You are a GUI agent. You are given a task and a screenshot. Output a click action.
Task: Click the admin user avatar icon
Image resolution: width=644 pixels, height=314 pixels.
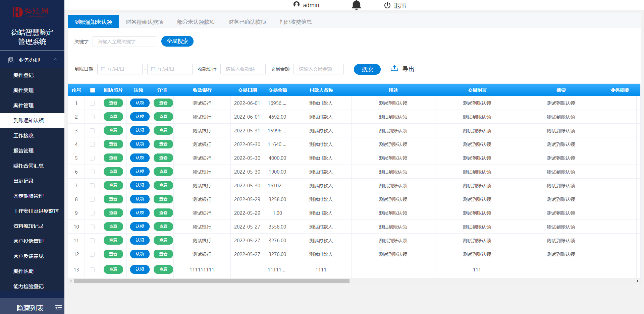(x=297, y=4)
